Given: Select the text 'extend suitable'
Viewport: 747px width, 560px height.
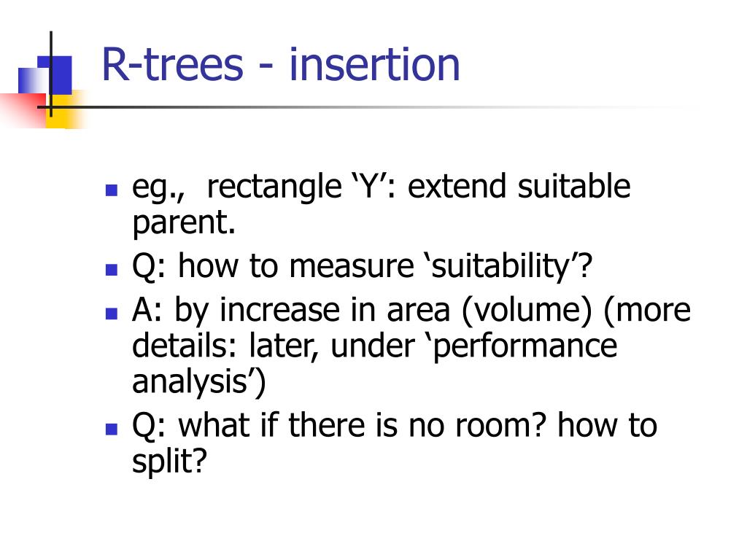Looking at the screenshot, I should tap(519, 186).
